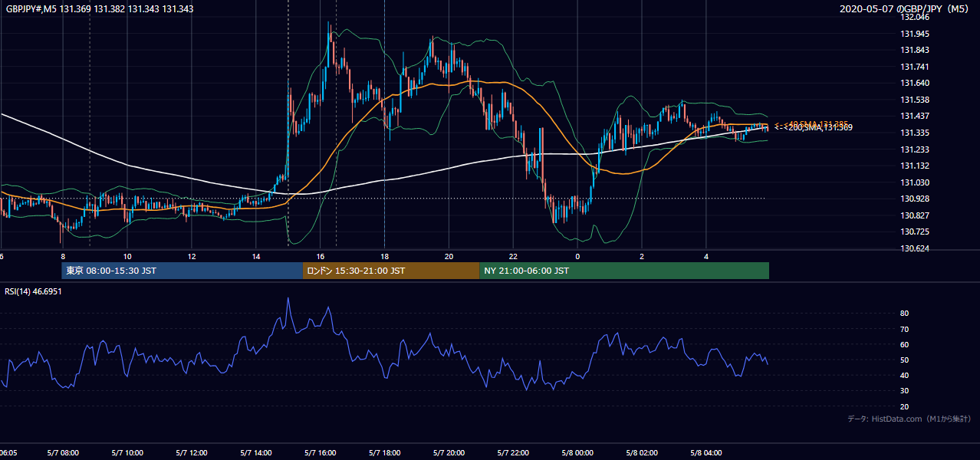Image resolution: width=980 pixels, height=460 pixels.
Task: Click hour label 18 under the price chart
Action: pos(385,256)
